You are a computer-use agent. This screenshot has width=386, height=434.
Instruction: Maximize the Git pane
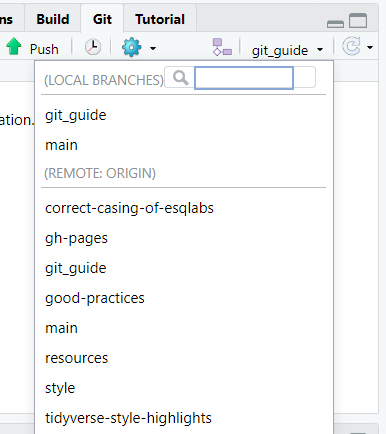[358, 21]
